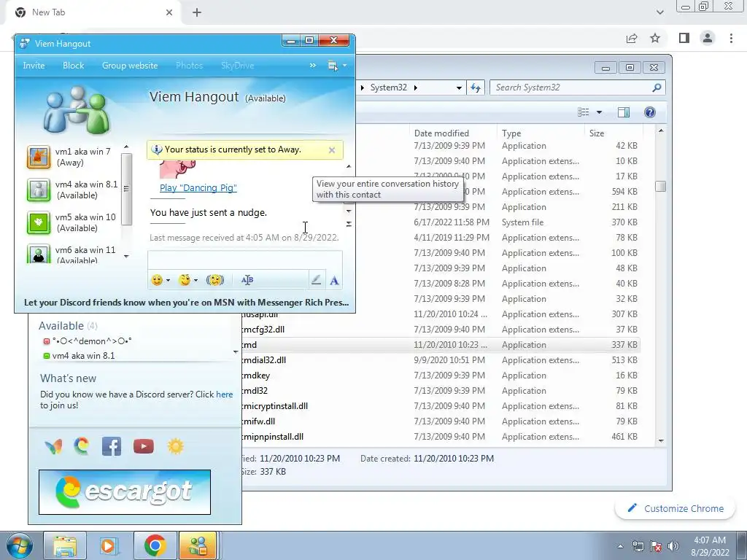This screenshot has width=747, height=560.
Task: Click Invite in the Messenger toolbar
Action: coord(34,66)
